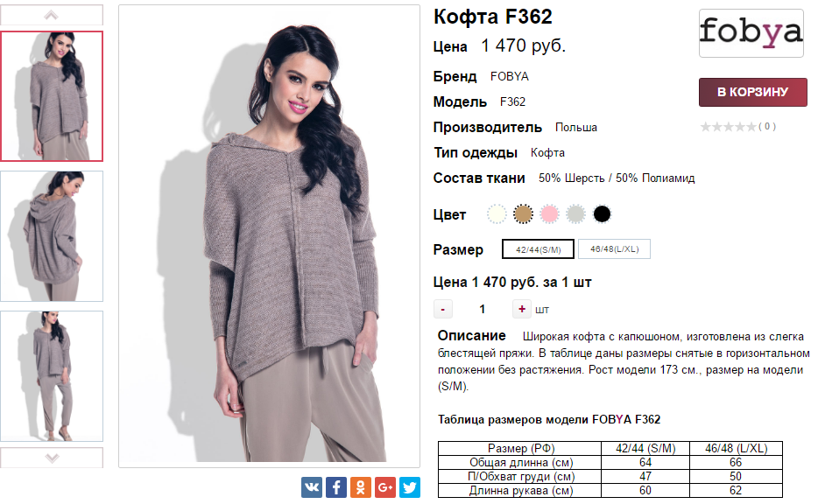
Task: Choose the black color swatch
Action: click(x=602, y=214)
